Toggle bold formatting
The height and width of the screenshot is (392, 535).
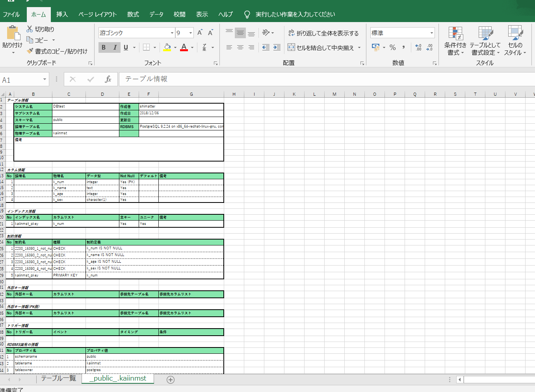[x=104, y=47]
